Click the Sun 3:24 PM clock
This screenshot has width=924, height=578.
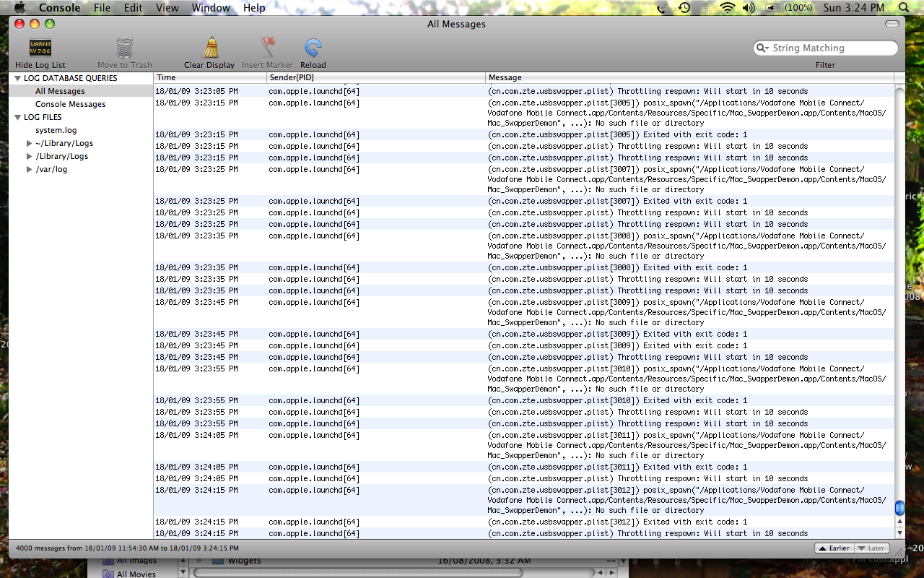point(853,8)
